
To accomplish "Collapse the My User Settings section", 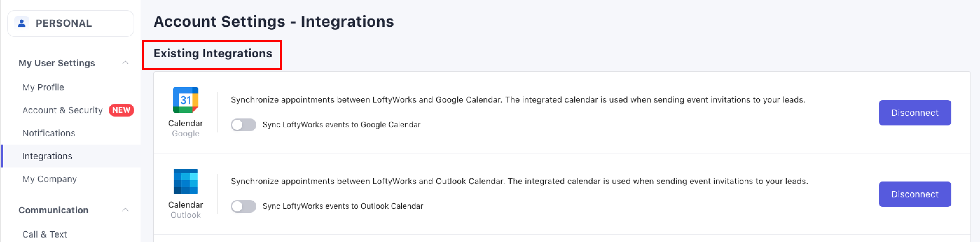I will pyautogui.click(x=125, y=63).
